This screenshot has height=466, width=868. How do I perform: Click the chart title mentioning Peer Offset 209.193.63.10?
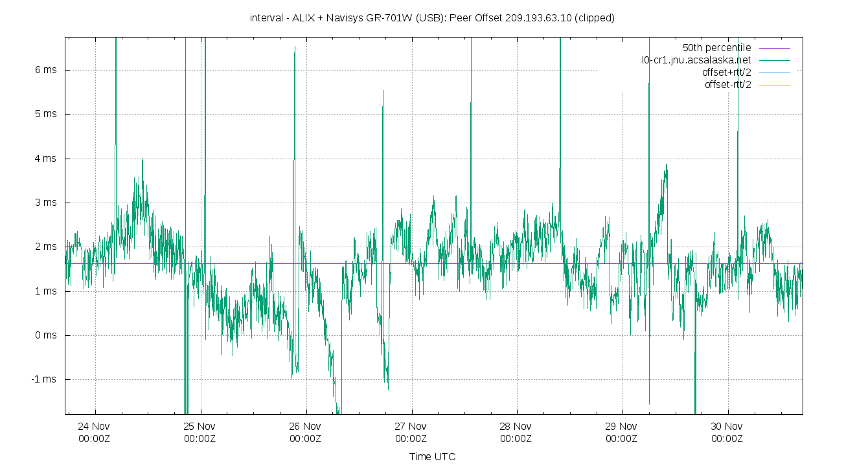(432, 18)
